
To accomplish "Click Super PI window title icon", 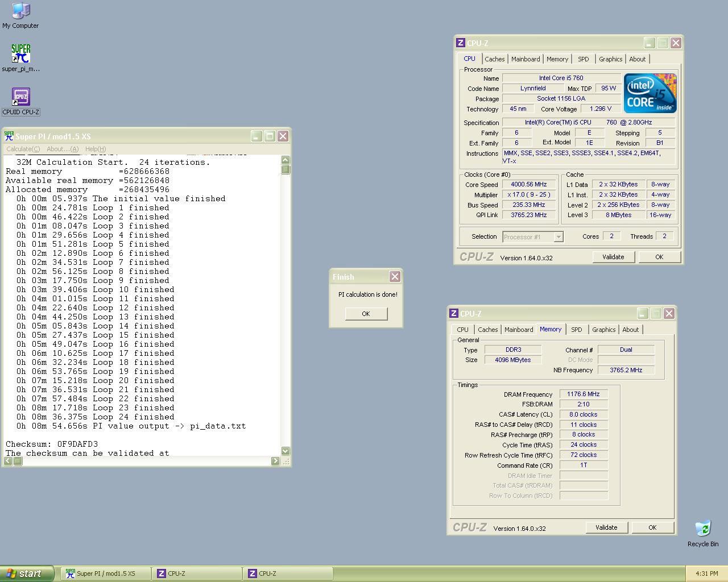I will pos(9,136).
